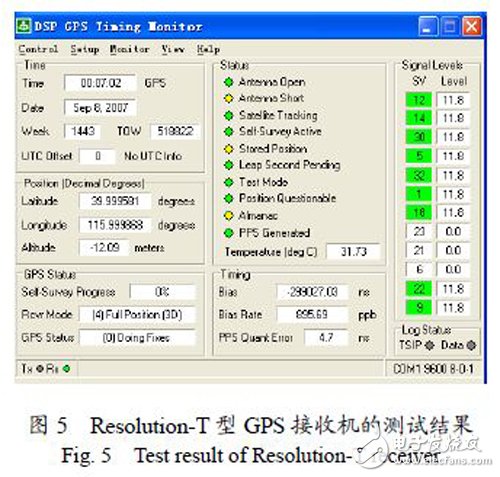Minimize the GPS Timing Monitor window
Screen dimensions: 500x477
[428, 26]
